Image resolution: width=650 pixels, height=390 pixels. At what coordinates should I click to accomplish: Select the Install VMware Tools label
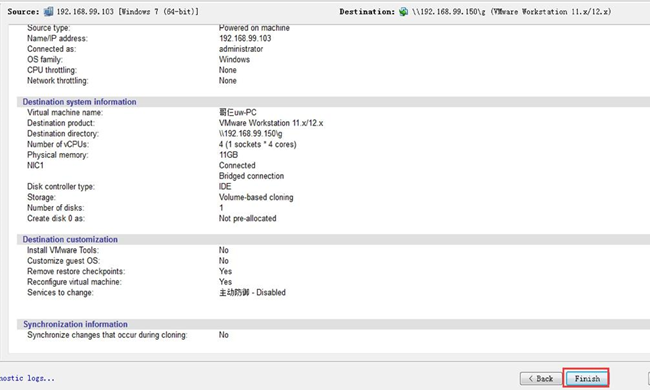(63, 250)
